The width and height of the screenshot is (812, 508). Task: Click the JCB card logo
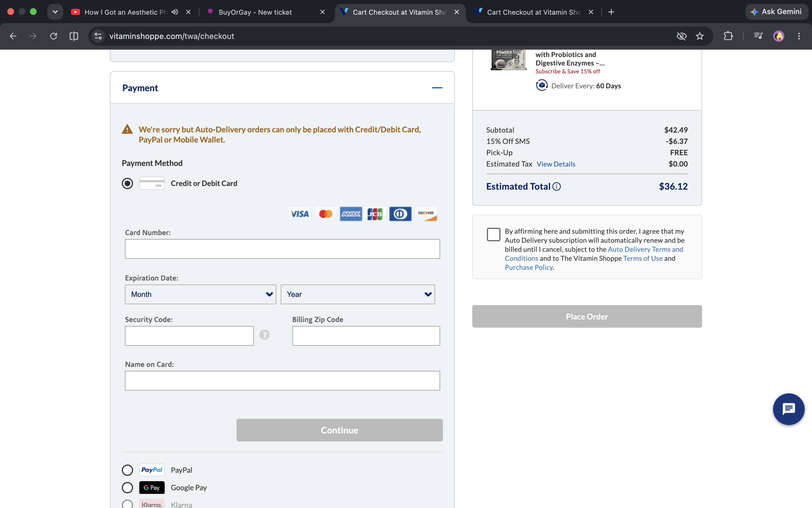point(375,214)
